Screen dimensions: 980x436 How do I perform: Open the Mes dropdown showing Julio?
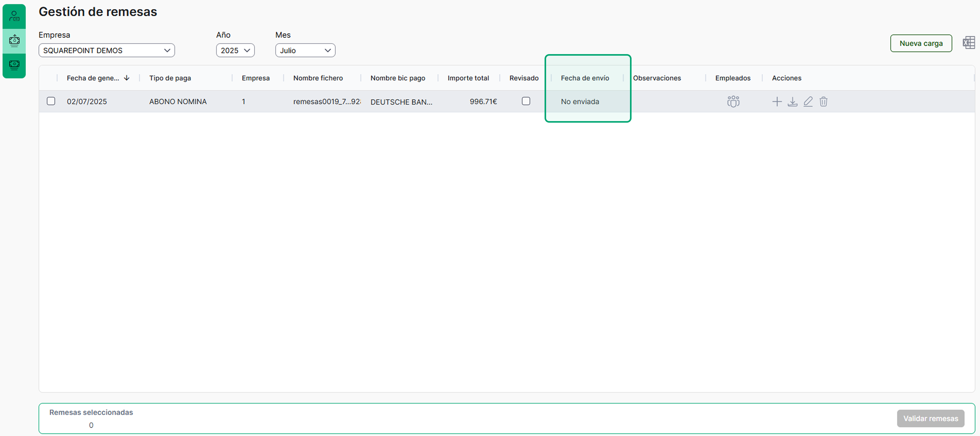[x=305, y=50]
